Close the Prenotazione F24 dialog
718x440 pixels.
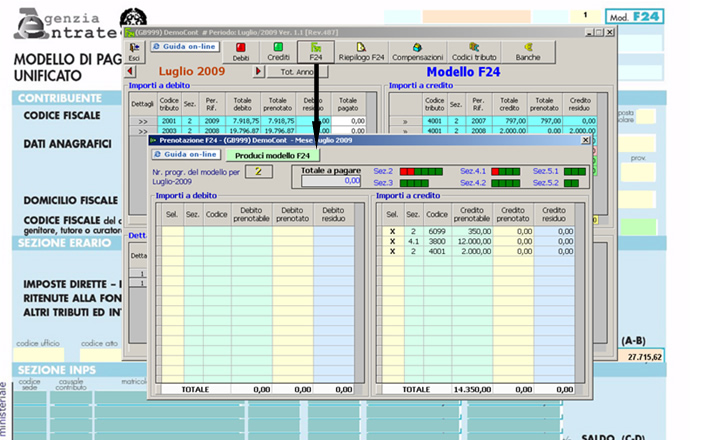(585, 140)
